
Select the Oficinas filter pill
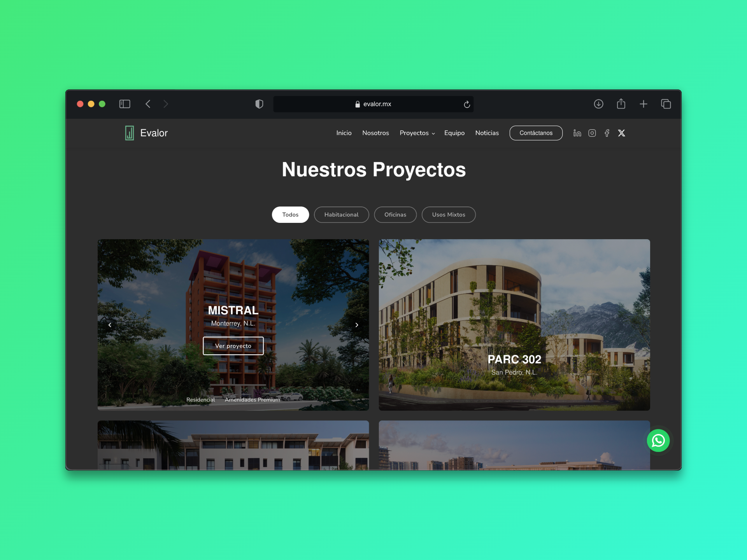point(395,214)
